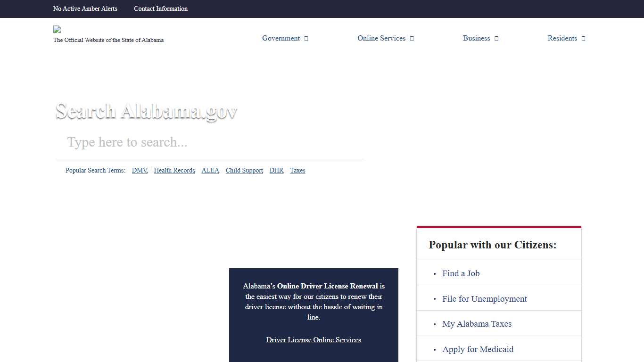Open the Taxes popular search link

coord(297,170)
